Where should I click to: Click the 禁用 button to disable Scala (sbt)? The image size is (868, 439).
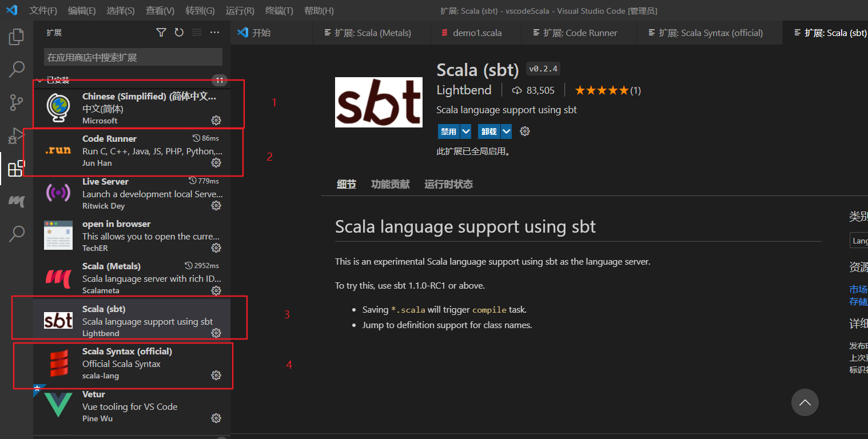448,131
